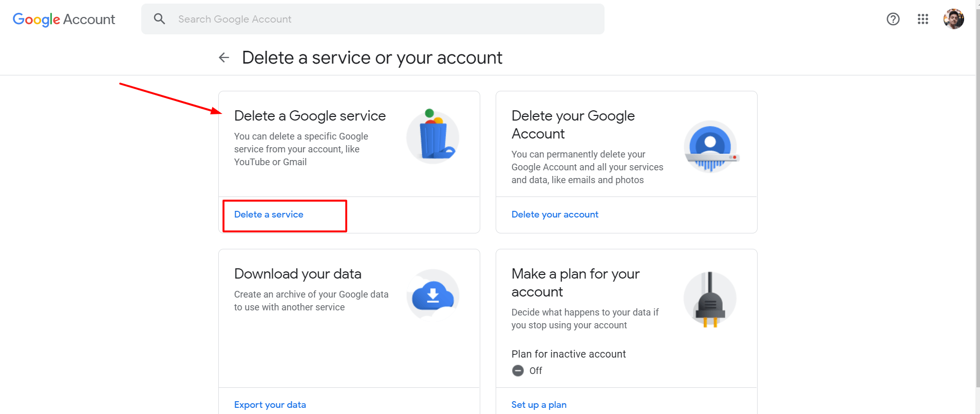The height and width of the screenshot is (414, 980).
Task: Open the Help question mark icon
Action: pos(893,19)
